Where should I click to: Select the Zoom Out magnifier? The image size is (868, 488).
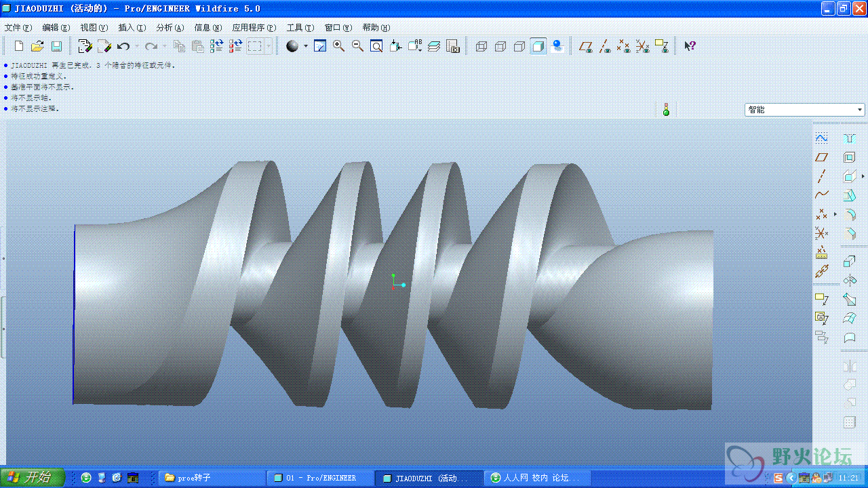pos(357,46)
